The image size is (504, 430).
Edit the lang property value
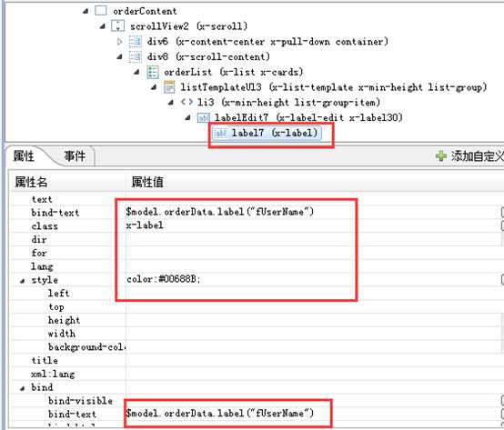pos(313,266)
